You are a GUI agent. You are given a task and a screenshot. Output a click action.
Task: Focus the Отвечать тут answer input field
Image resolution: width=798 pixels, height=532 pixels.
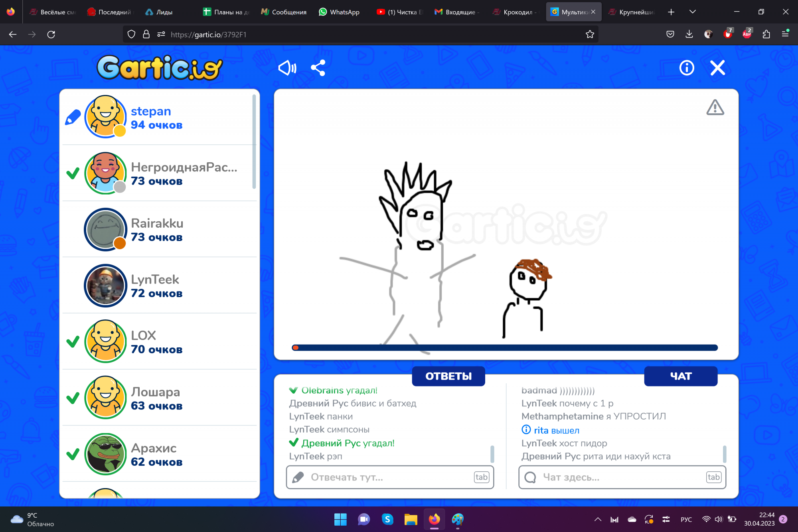coord(389,477)
